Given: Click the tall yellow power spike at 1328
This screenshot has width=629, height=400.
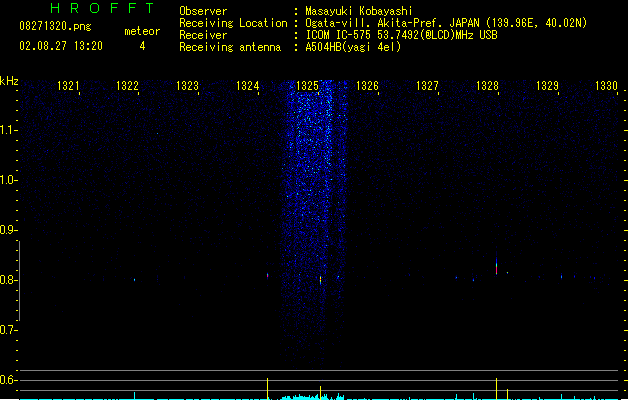Looking at the screenshot, I should 497,388.
